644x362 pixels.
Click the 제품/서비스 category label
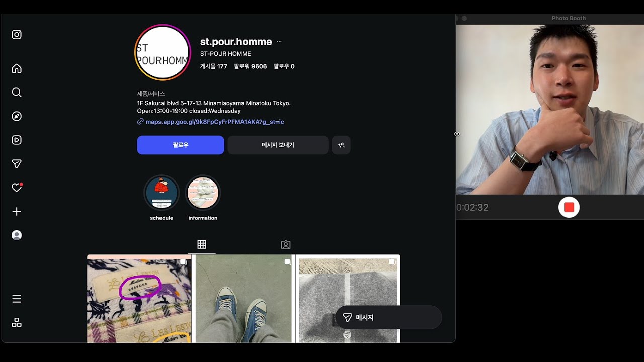click(151, 94)
